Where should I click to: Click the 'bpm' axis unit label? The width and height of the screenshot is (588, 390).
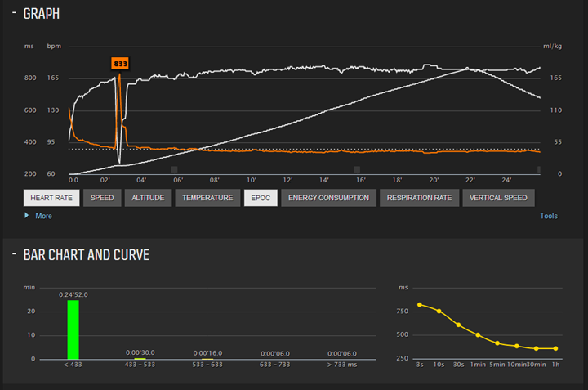pos(54,46)
